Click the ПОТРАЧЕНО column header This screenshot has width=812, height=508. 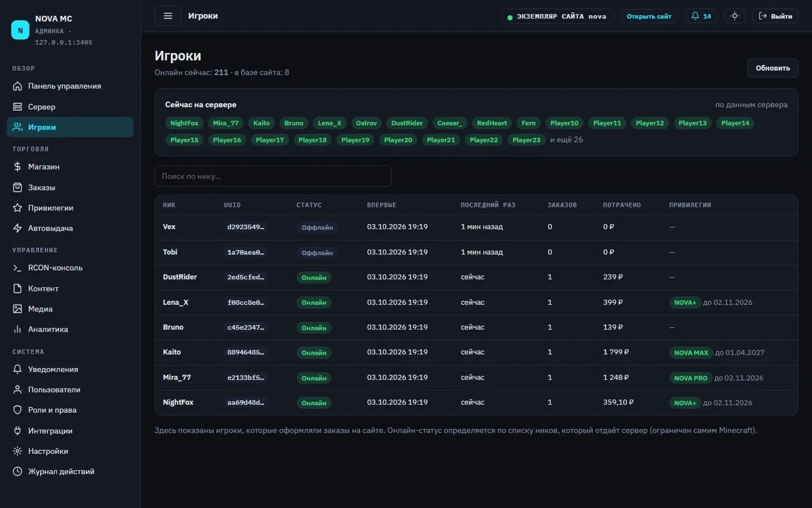pyautogui.click(x=622, y=205)
